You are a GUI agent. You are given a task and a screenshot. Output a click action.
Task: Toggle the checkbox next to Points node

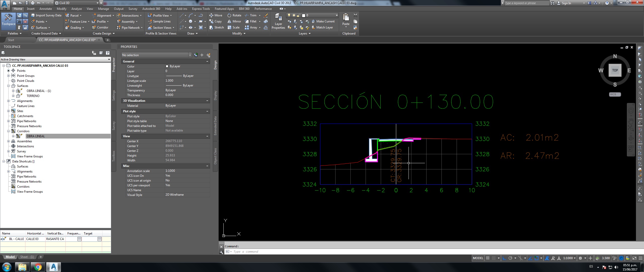point(8,71)
